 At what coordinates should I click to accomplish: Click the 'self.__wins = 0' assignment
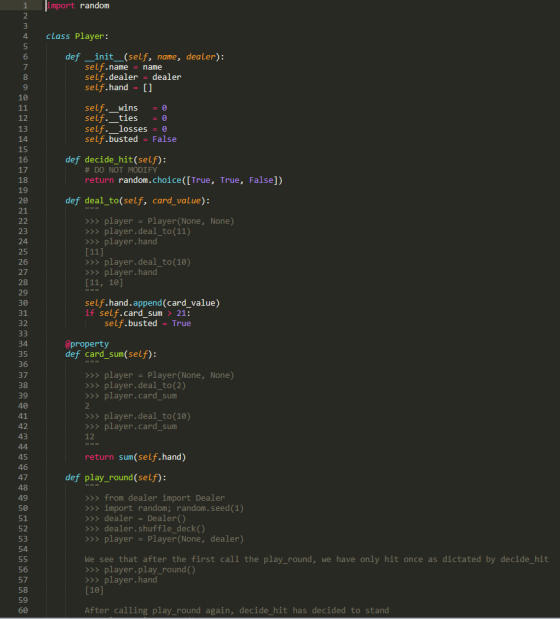coord(125,108)
